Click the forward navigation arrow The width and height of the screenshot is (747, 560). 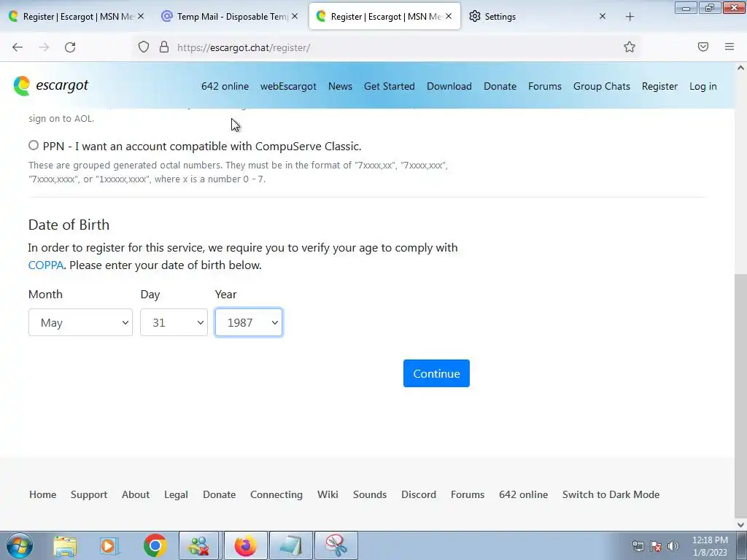(44, 47)
